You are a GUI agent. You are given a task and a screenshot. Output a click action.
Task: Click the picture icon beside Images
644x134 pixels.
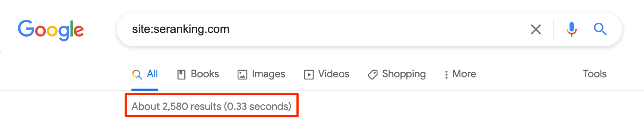242,75
